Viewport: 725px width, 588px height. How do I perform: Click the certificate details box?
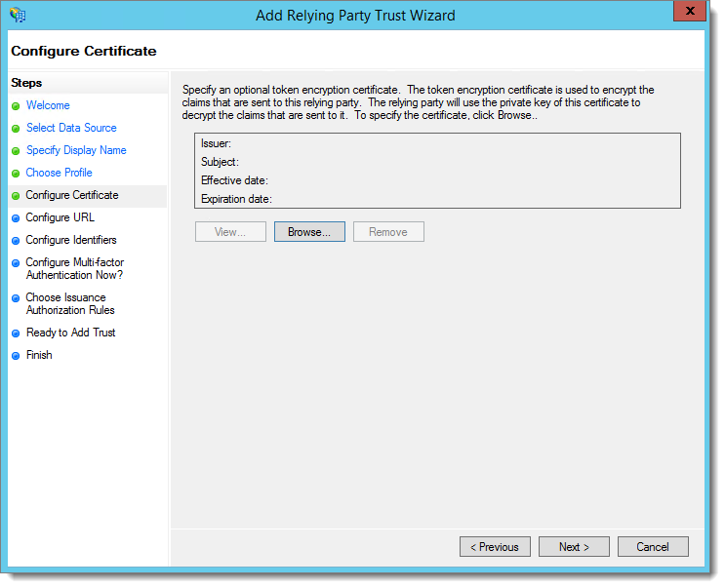click(x=437, y=171)
